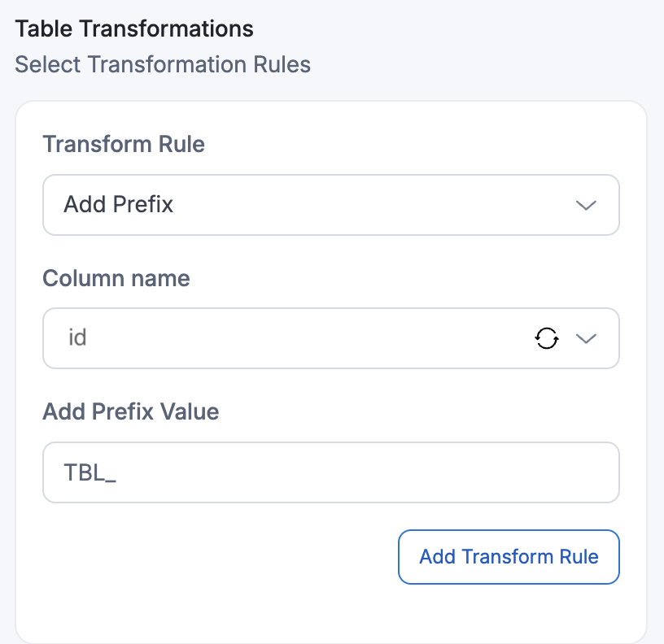This screenshot has height=644, width=664.
Task: Click the Select Transformation Rules subtitle
Action: [x=163, y=64]
